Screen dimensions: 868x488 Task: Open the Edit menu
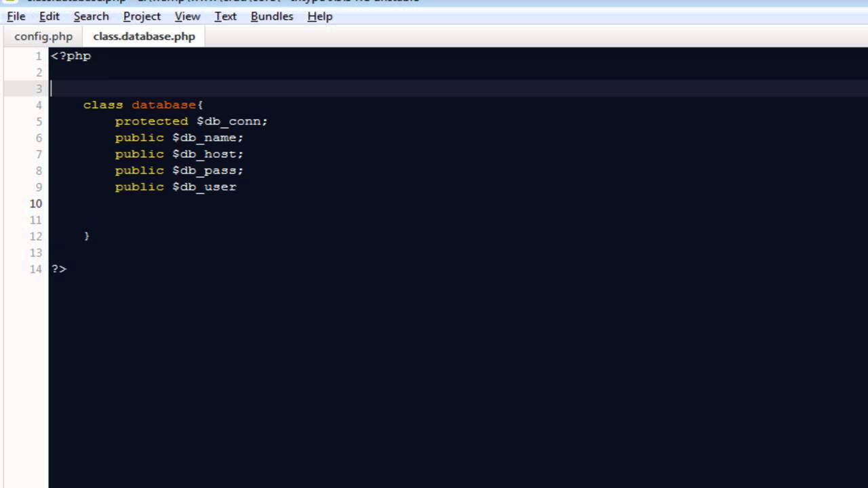(x=50, y=16)
